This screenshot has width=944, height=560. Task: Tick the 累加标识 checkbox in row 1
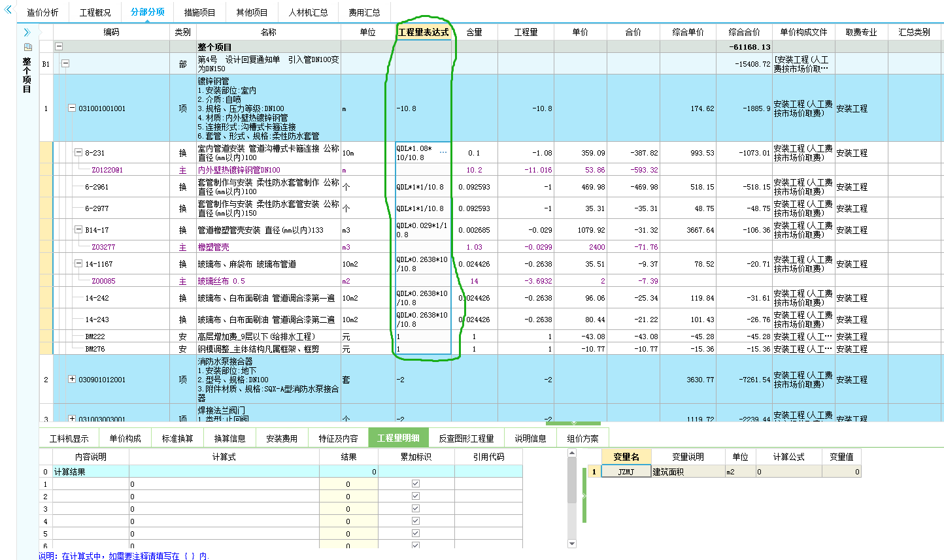(x=416, y=484)
